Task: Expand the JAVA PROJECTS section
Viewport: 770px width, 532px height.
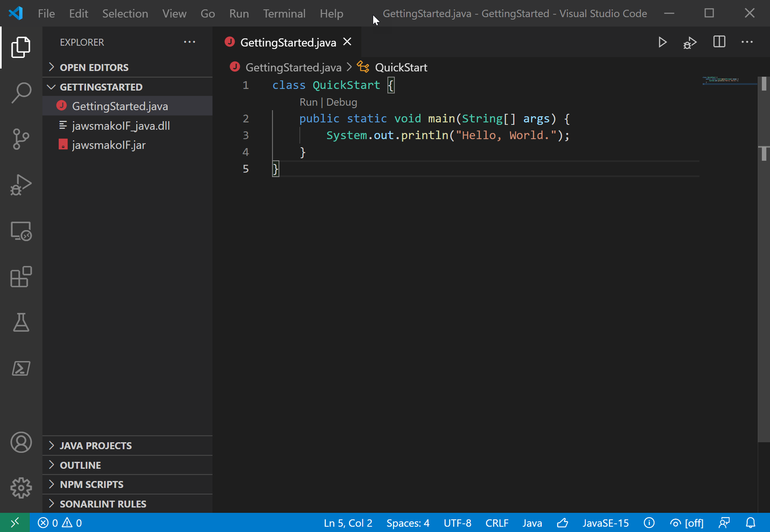Action: coord(96,446)
